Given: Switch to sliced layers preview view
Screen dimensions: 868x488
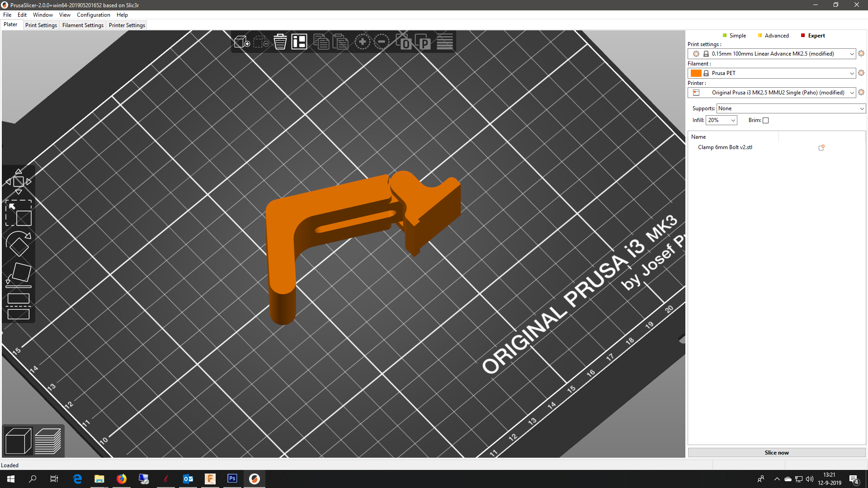Looking at the screenshot, I should (x=48, y=441).
